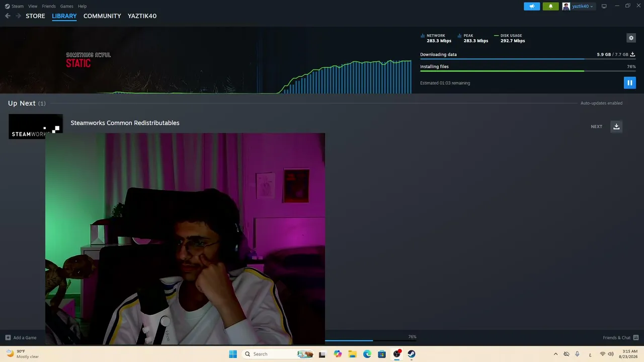Screen dimensions: 644x362
Task: Navigate forward with the right arrow
Action: pyautogui.click(x=18, y=16)
